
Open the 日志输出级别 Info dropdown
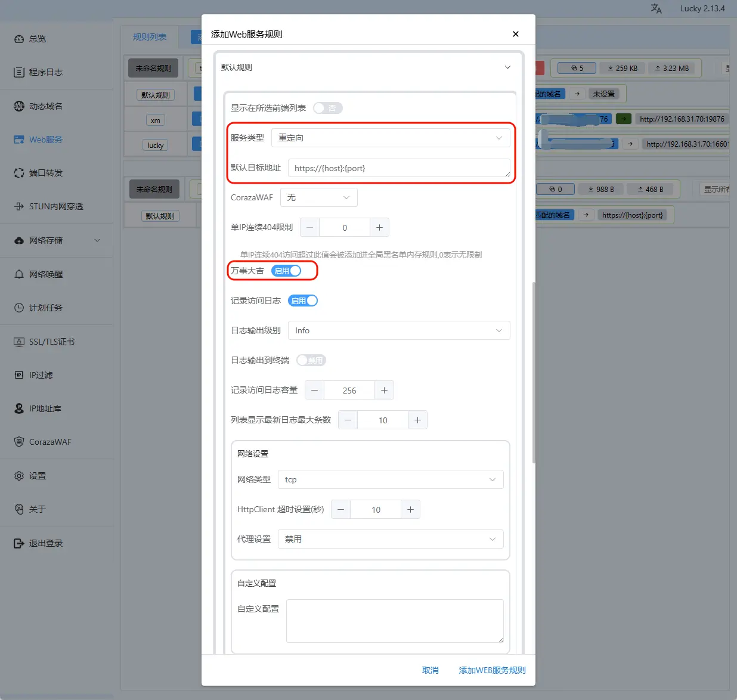click(398, 330)
